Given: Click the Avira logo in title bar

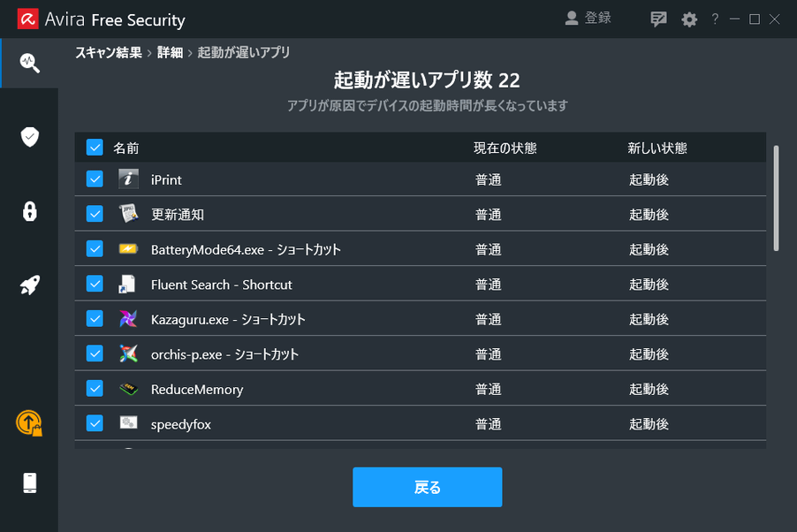Looking at the screenshot, I should click(28, 19).
